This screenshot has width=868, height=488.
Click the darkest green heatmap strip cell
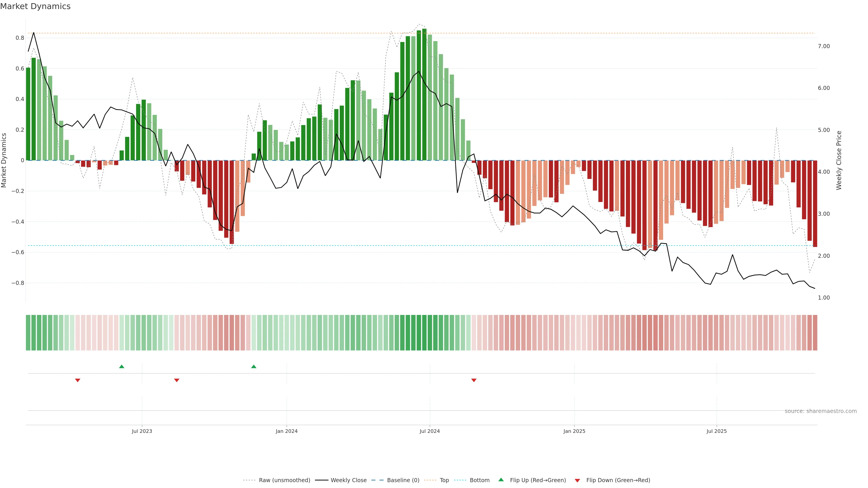(x=424, y=332)
